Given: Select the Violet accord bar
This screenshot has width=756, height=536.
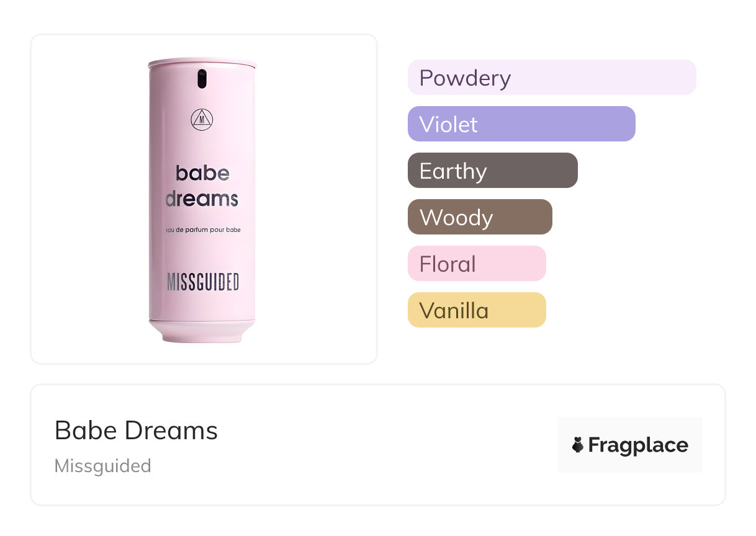Looking at the screenshot, I should pyautogui.click(x=521, y=124).
